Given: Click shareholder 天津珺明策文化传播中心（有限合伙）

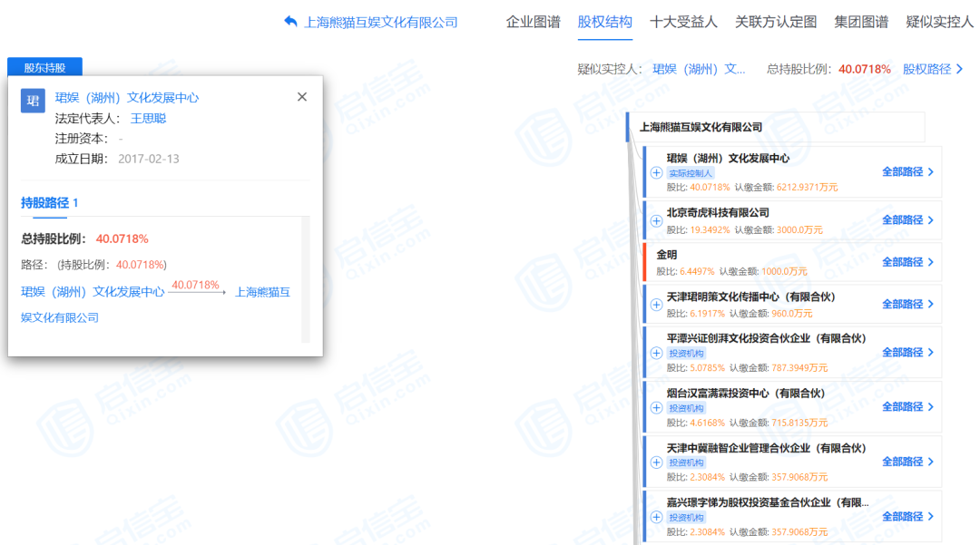Looking at the screenshot, I should 750,297.
